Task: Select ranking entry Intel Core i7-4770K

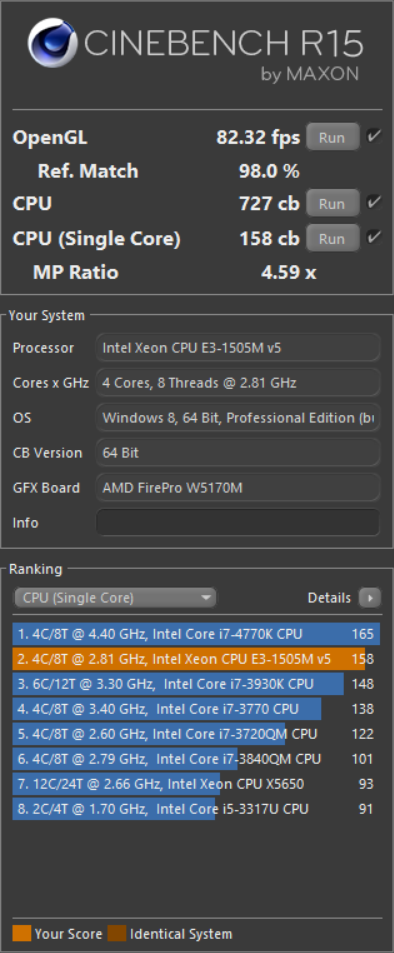Action: tap(196, 634)
